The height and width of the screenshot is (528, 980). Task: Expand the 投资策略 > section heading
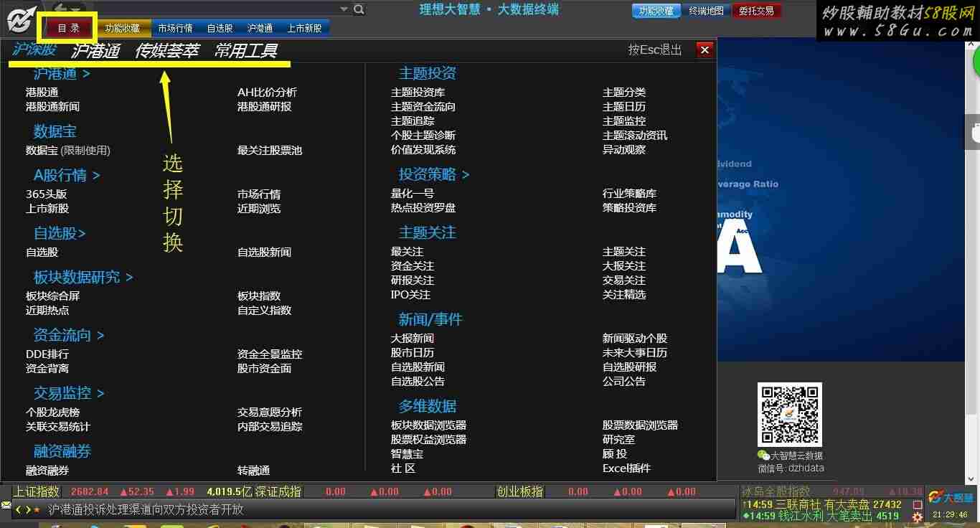[434, 174]
